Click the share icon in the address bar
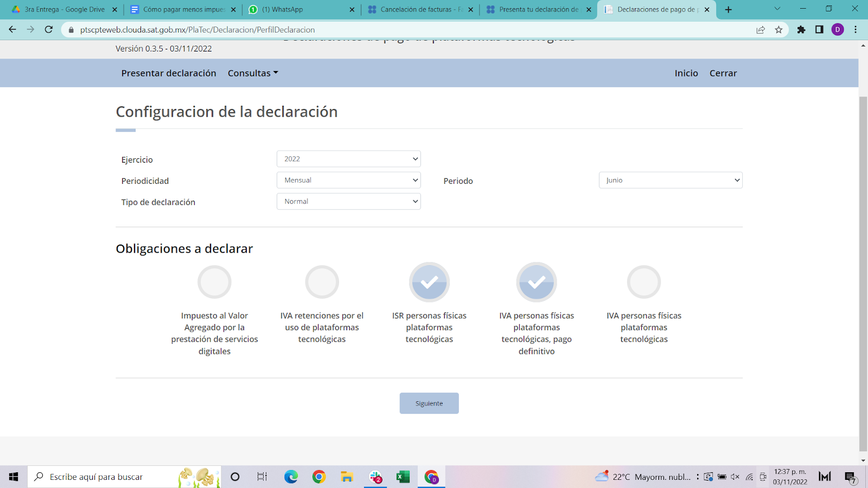This screenshot has height=488, width=868. 761,30
